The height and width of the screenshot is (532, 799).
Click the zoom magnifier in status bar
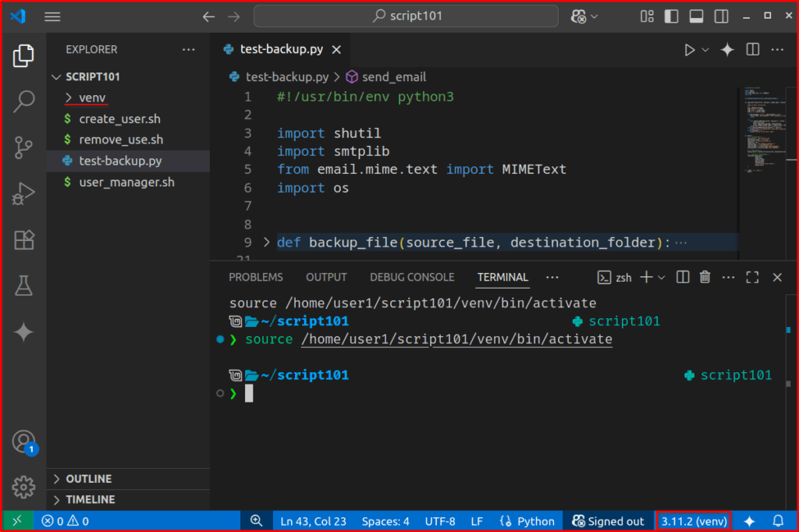(256, 521)
